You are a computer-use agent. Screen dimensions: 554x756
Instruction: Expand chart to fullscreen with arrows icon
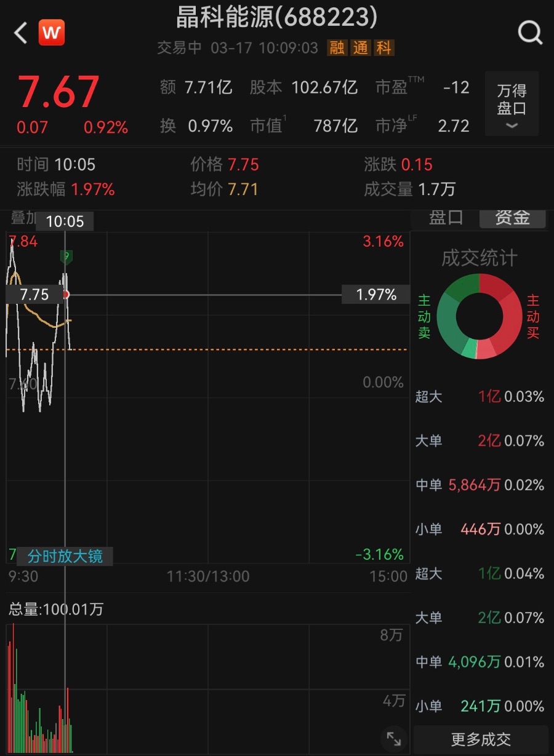coord(393,738)
